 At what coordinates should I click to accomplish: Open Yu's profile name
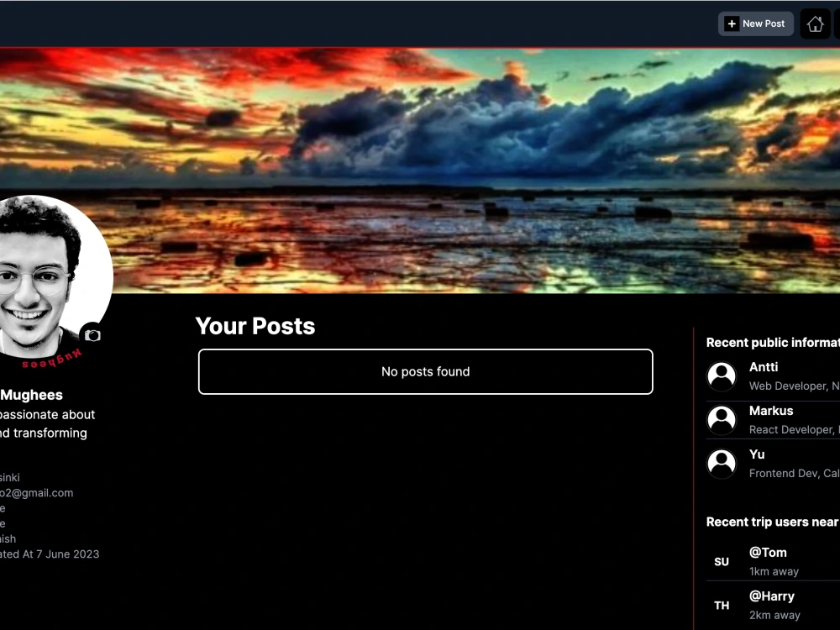pyautogui.click(x=757, y=454)
